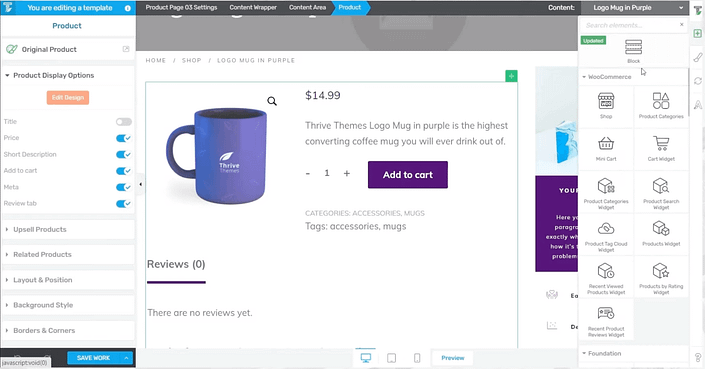
Task: Click the refresh sync icon in right sidebar
Action: pyautogui.click(x=697, y=81)
